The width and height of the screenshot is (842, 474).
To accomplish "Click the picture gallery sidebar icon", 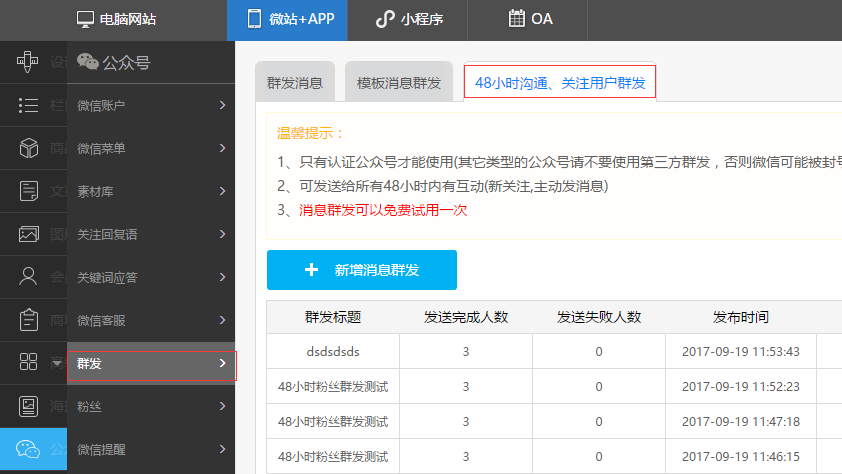I will 28,234.
